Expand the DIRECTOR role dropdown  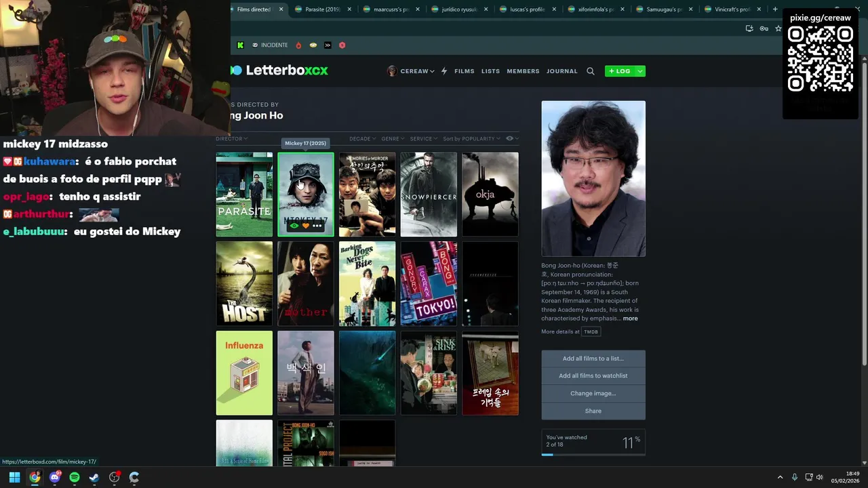232,139
